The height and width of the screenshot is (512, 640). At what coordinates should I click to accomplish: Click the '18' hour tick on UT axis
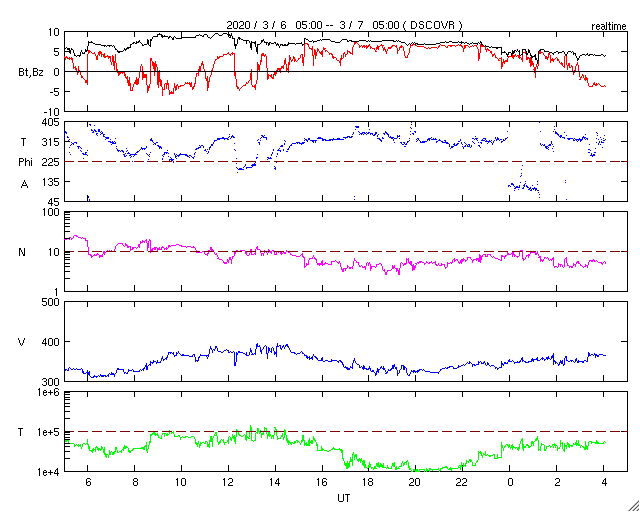coord(369,483)
